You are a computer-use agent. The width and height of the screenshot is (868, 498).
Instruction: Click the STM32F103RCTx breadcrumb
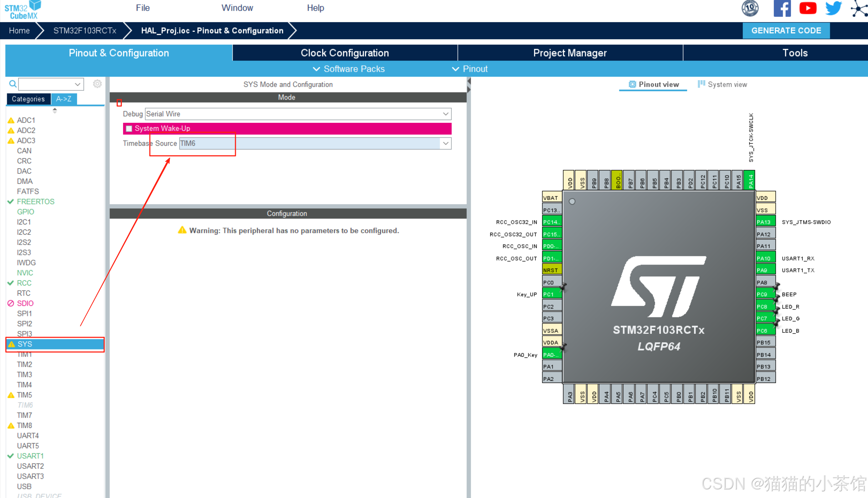pyautogui.click(x=85, y=31)
